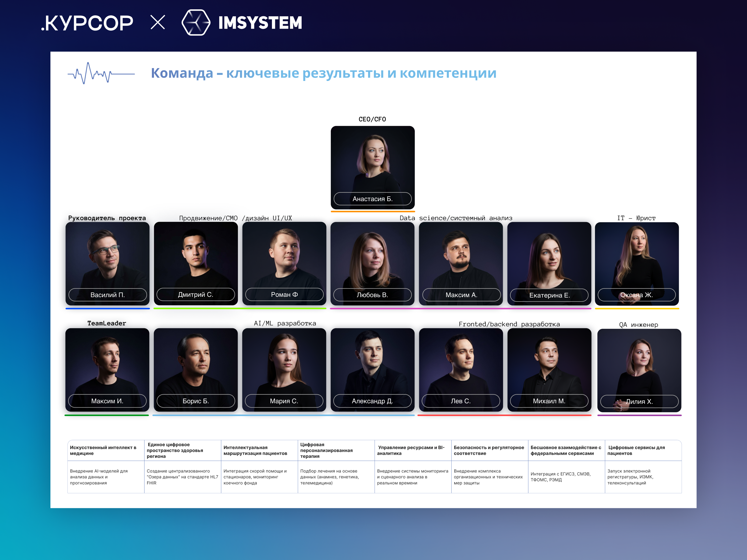Click the blue underline under Василий П.
This screenshot has height=560, width=747.
107,308
